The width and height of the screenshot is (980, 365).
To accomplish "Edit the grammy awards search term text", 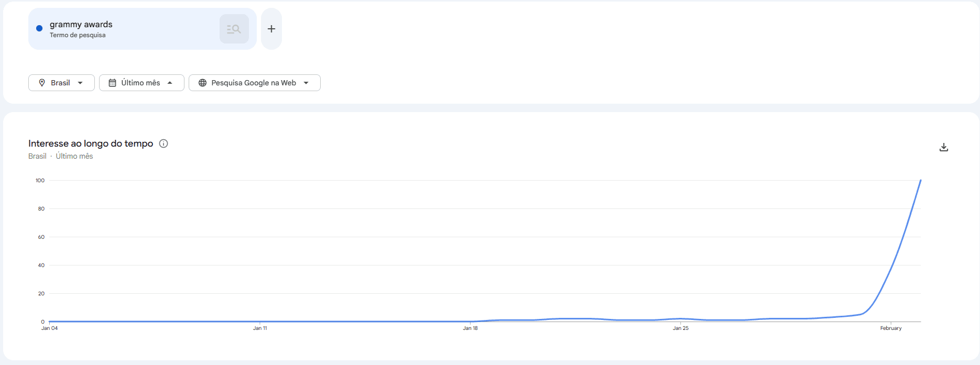I will 81,25.
